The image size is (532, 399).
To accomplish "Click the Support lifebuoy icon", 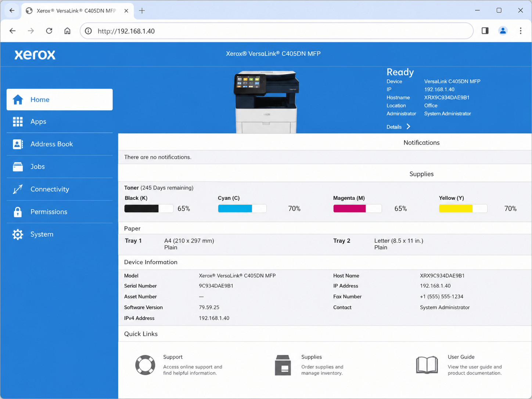I will click(x=145, y=365).
